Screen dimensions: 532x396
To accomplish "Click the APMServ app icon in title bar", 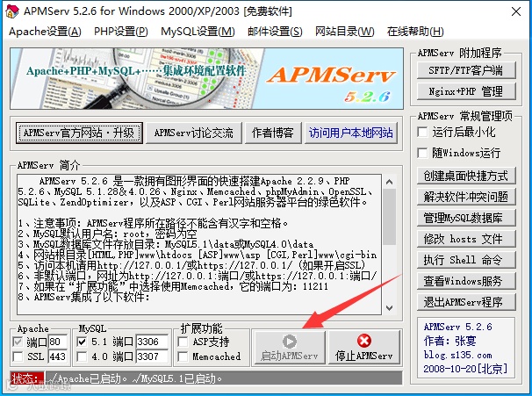I will click(12, 11).
